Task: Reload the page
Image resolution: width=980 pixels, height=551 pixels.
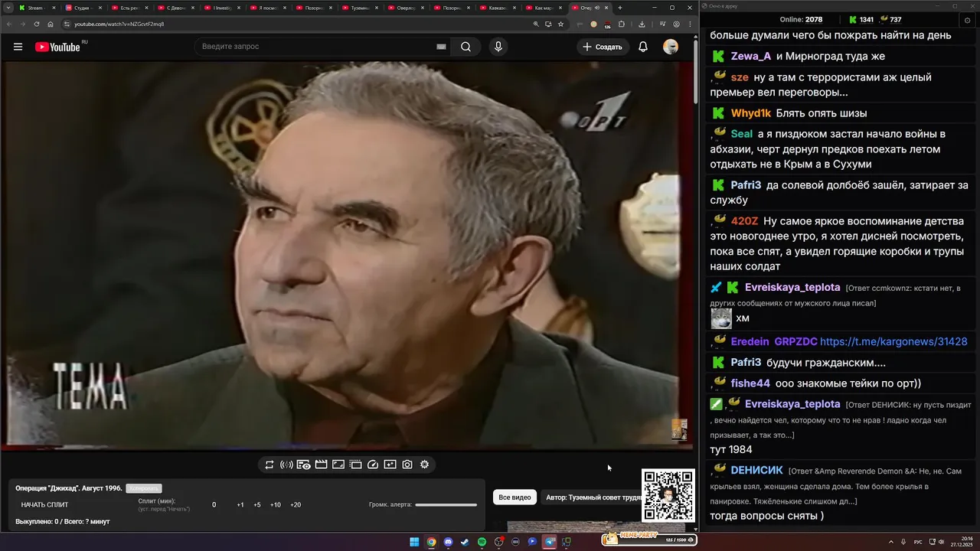Action: click(36, 24)
